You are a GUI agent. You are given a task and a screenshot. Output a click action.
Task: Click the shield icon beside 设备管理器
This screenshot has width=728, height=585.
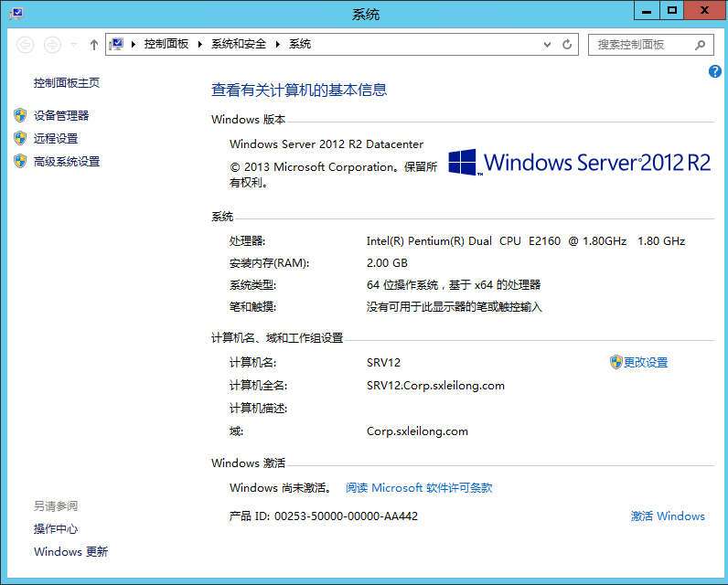point(20,115)
